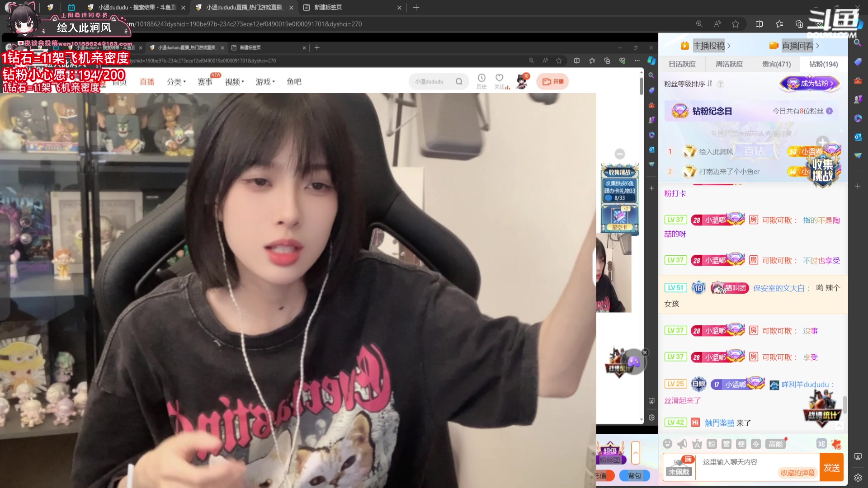868x488 pixels.
Task: Open Outlook icon in the far-right sidebar
Action: click(x=858, y=137)
